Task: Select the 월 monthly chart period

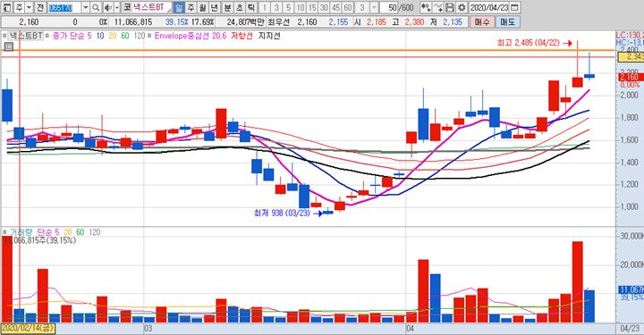Action: [202, 7]
